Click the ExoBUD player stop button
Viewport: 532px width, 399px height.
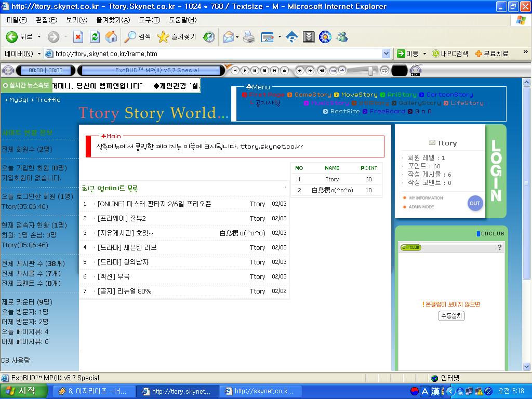pyautogui.click(x=264, y=70)
